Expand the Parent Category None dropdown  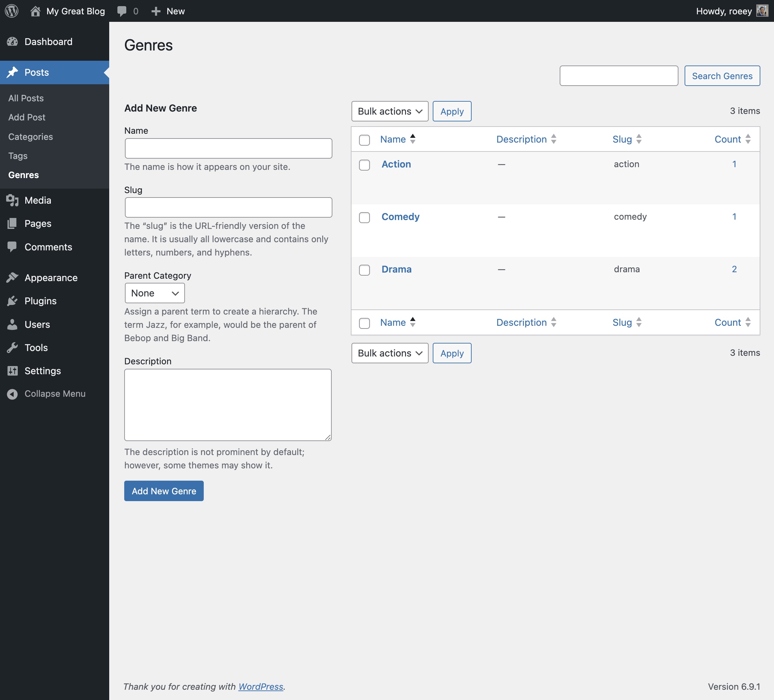(154, 293)
